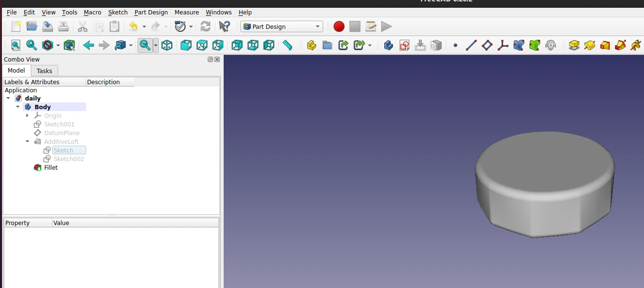Switch to the Model tab

click(16, 70)
